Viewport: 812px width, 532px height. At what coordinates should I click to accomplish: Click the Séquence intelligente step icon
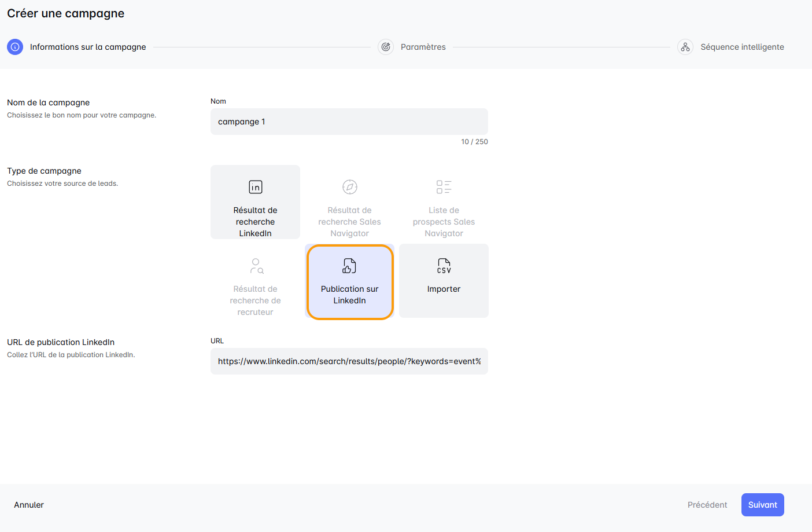pyautogui.click(x=685, y=47)
